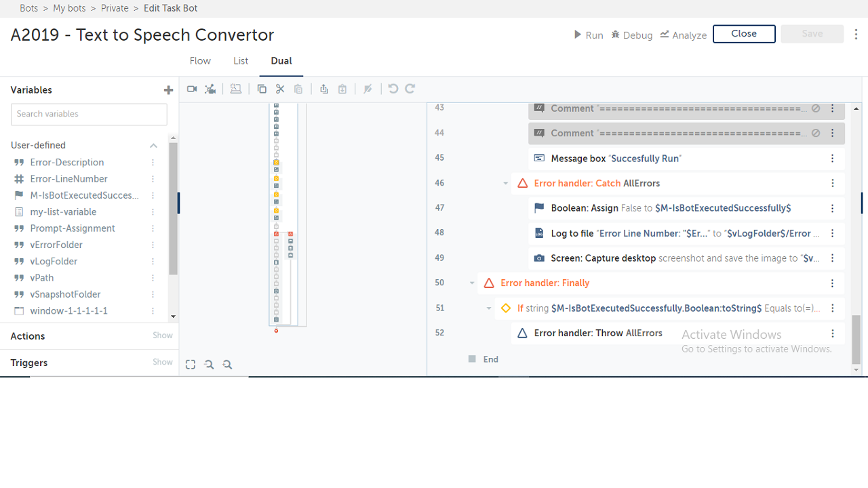Toggle disabled state icon on line 44 comment
This screenshot has width=868, height=488.
pyautogui.click(x=816, y=134)
